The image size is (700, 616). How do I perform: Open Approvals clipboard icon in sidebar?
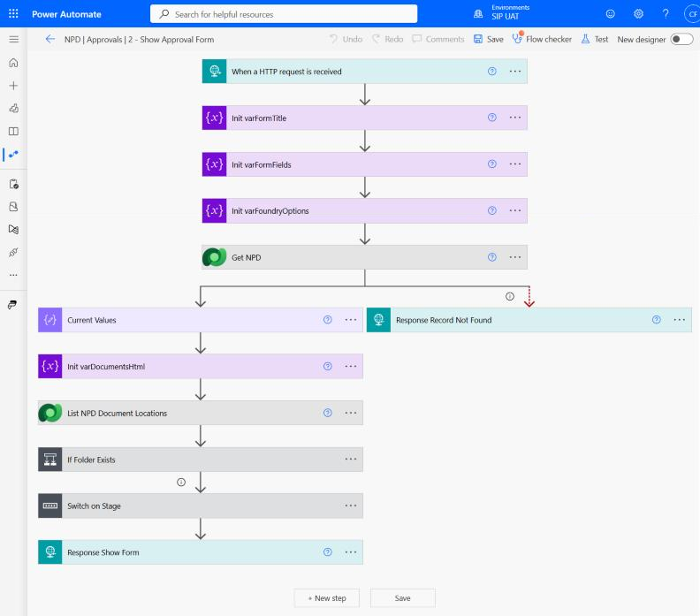(14, 184)
